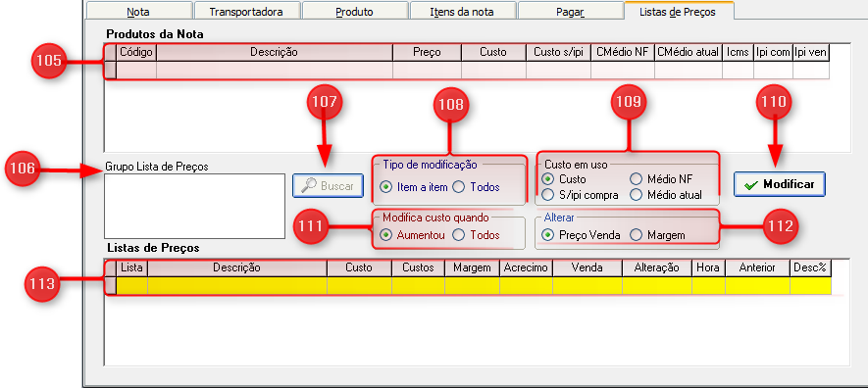Click the Código column header in Produtos da Nota

tap(136, 52)
